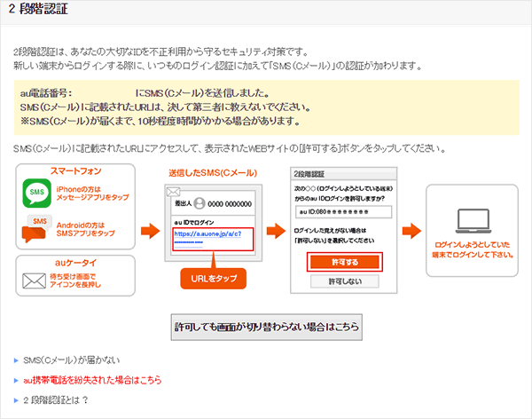Click the スマートフォン heading in the diagram
532x419 pixels.
(x=75, y=171)
